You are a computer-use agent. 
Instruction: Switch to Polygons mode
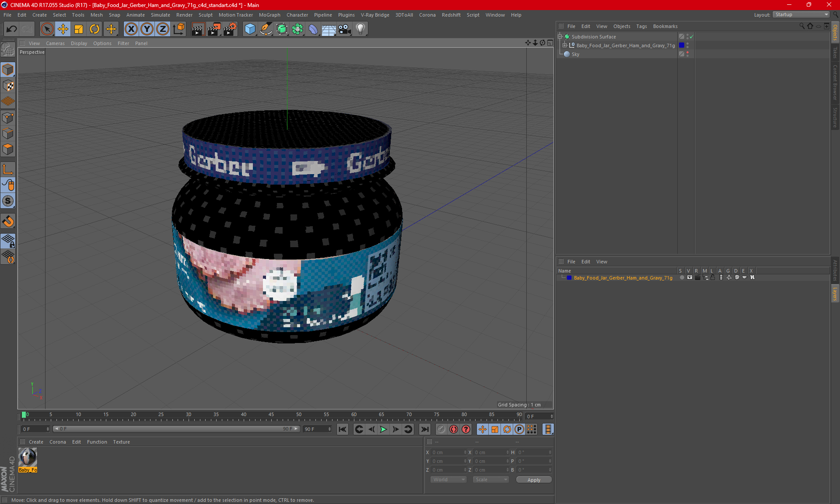click(8, 149)
